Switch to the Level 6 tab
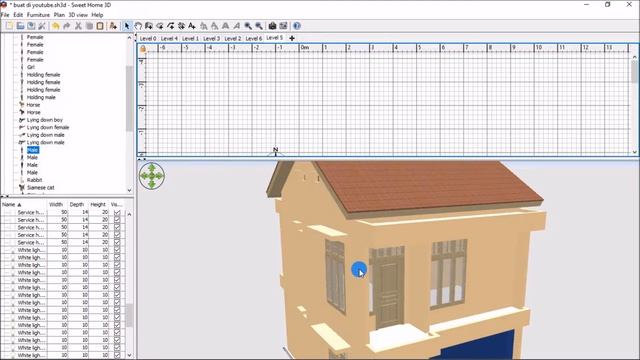This screenshot has width=640, height=360. point(254,38)
